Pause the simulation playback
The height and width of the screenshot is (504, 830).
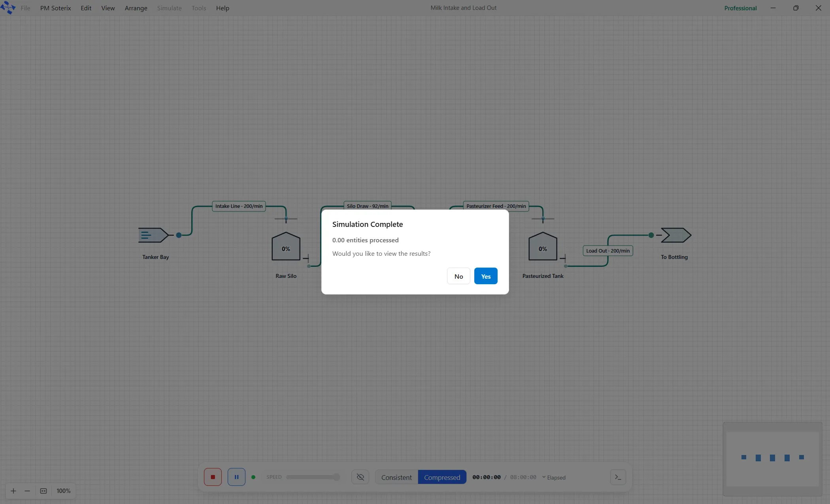[236, 477]
